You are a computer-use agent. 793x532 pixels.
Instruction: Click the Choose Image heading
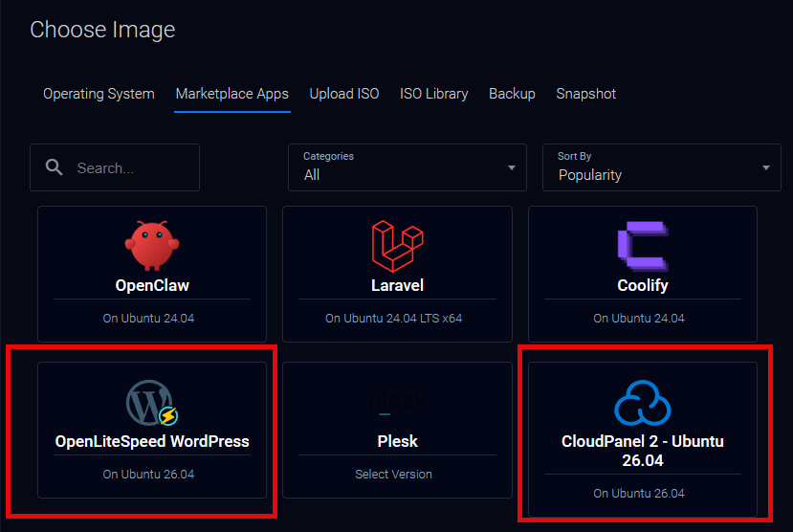102,30
